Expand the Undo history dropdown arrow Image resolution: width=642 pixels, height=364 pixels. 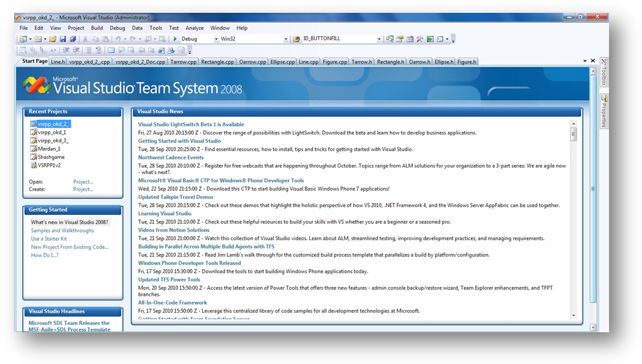click(x=125, y=39)
